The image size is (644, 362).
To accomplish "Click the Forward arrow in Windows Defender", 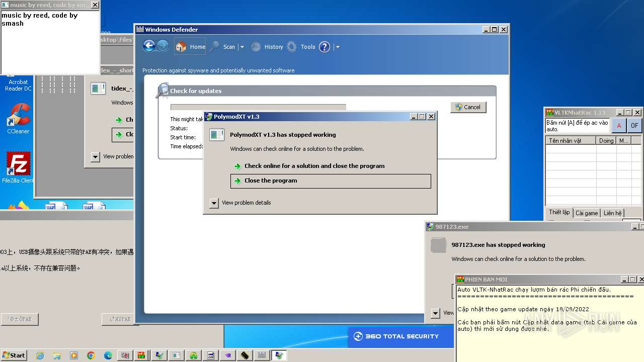I will click(x=163, y=46).
